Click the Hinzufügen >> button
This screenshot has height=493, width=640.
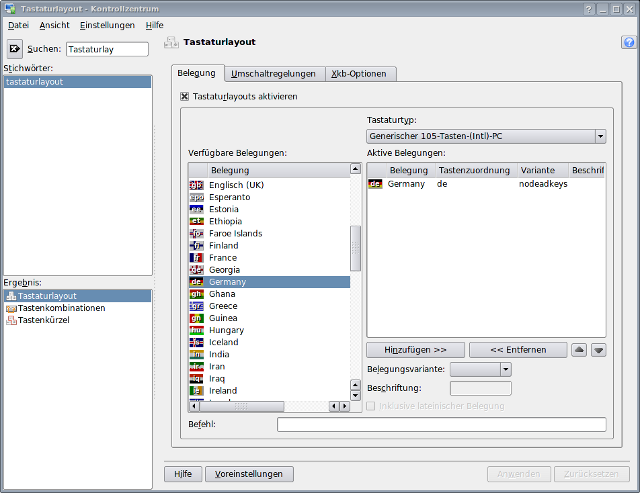415,350
